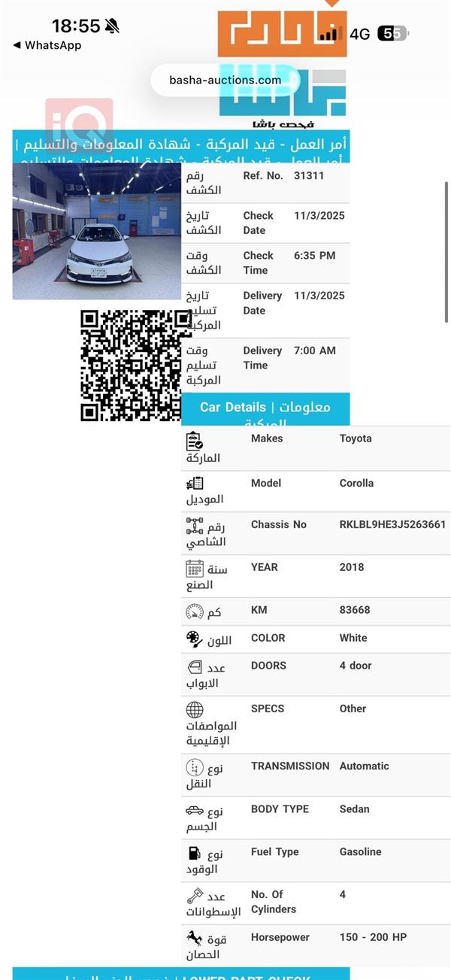Tap the YEAR calendar icon
451x980 pixels.
[195, 568]
